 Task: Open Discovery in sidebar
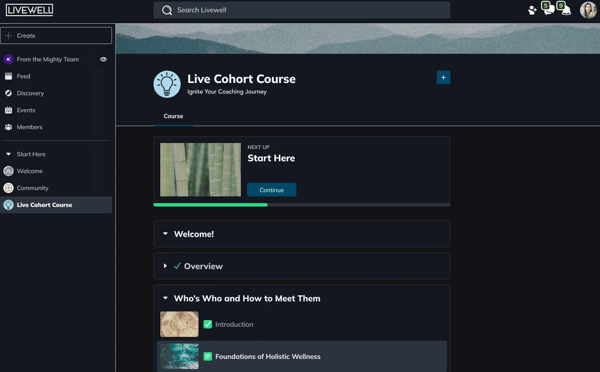30,93
